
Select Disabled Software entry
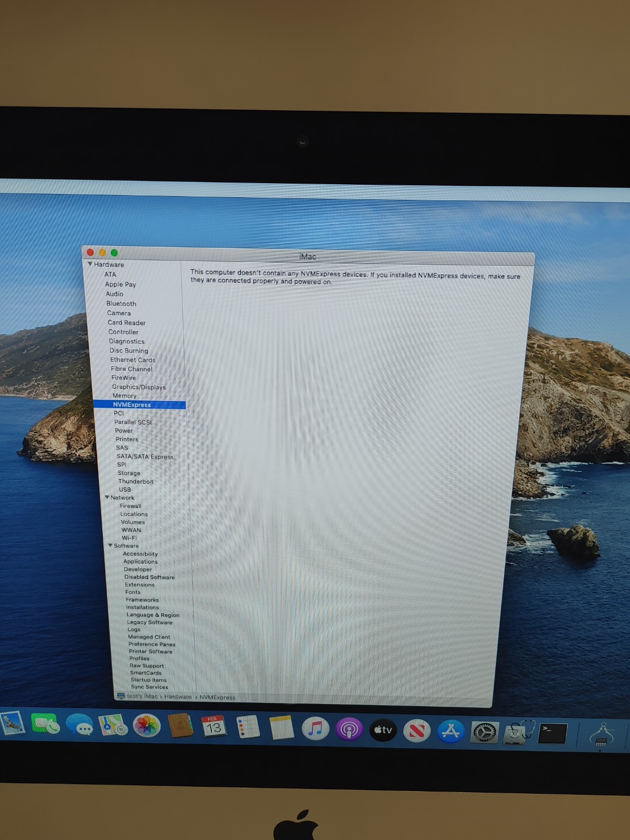[150, 577]
